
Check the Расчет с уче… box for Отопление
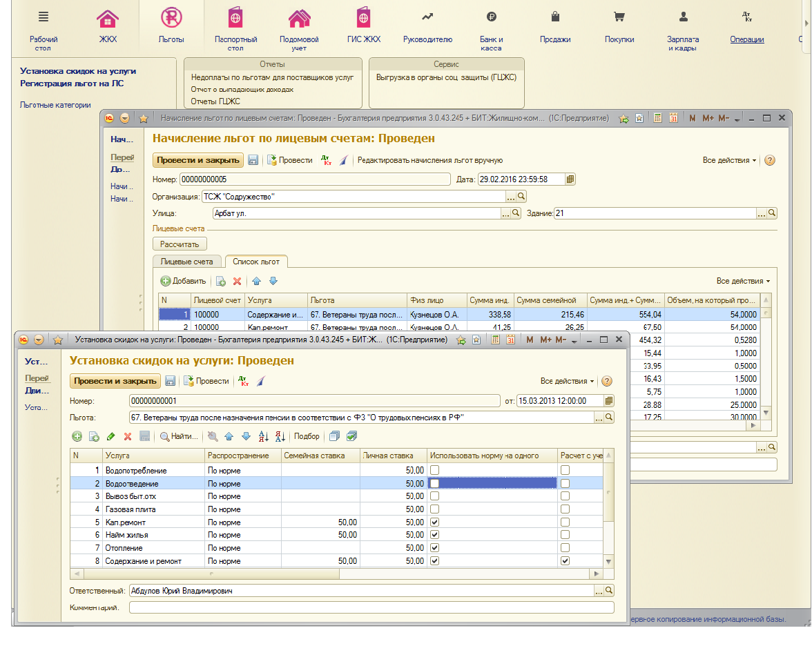coord(565,548)
